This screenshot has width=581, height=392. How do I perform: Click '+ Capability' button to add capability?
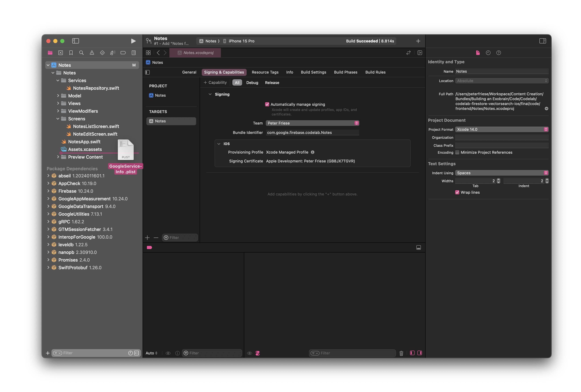tap(215, 83)
